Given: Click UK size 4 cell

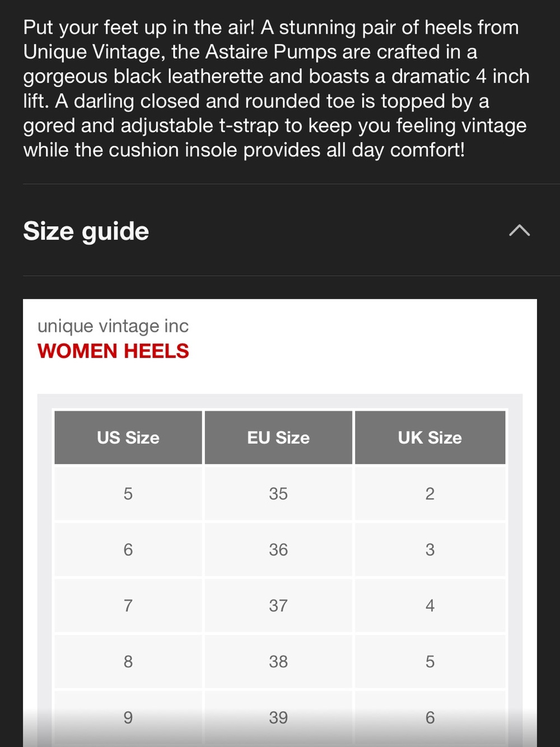Looking at the screenshot, I should tap(430, 606).
